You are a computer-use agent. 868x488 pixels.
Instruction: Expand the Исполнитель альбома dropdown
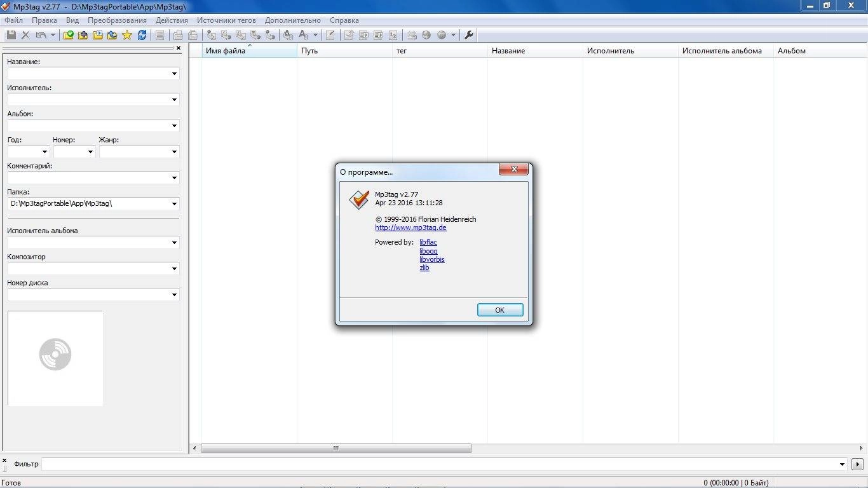pyautogui.click(x=174, y=243)
